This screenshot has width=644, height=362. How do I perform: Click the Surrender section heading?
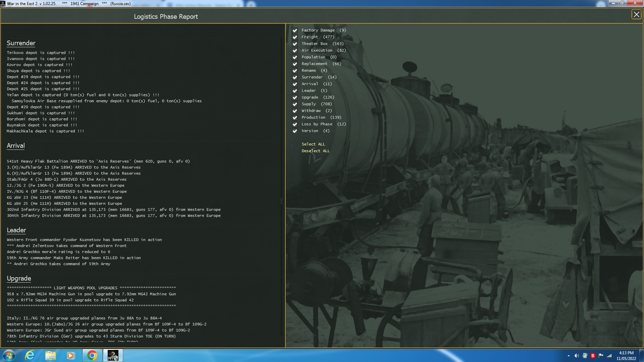(x=21, y=43)
